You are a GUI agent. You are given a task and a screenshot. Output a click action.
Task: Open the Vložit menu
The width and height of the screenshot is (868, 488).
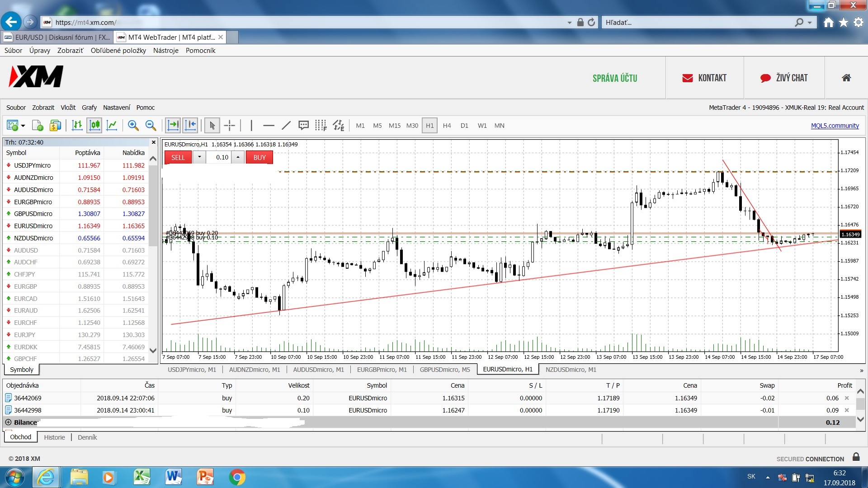(68, 108)
